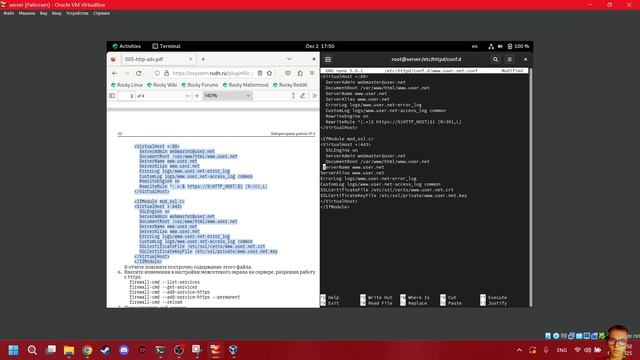Image resolution: width=640 pixels, height=360 pixels.
Task: Open the Rocky Wiki bookmark
Action: click(x=162, y=85)
